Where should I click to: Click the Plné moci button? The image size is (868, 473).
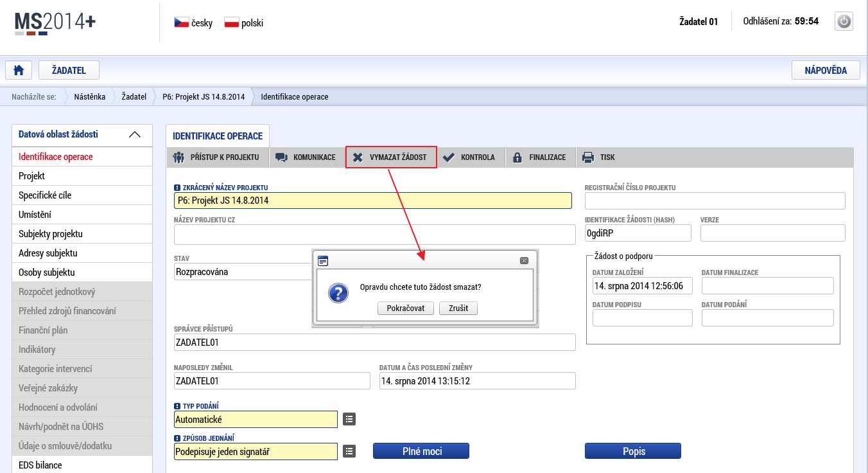pos(421,451)
